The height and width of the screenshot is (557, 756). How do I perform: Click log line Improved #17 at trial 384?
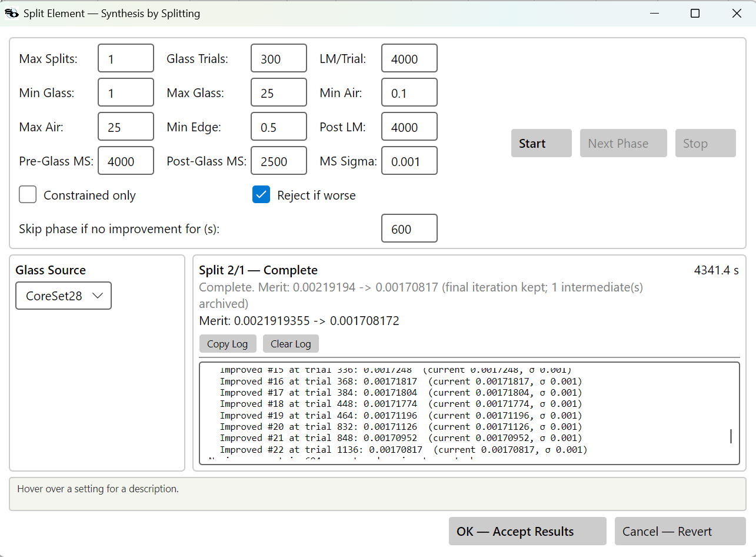[400, 392]
